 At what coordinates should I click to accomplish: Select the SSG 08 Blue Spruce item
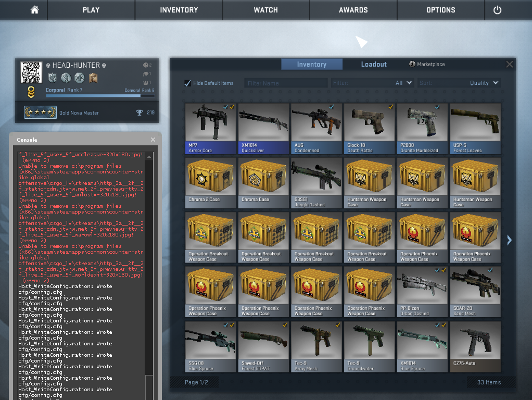(x=210, y=347)
